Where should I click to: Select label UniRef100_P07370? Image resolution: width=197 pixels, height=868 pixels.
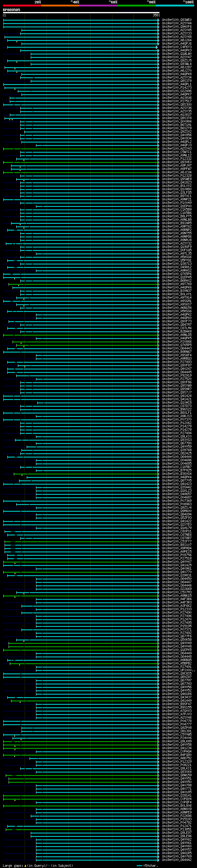[x=177, y=420]
